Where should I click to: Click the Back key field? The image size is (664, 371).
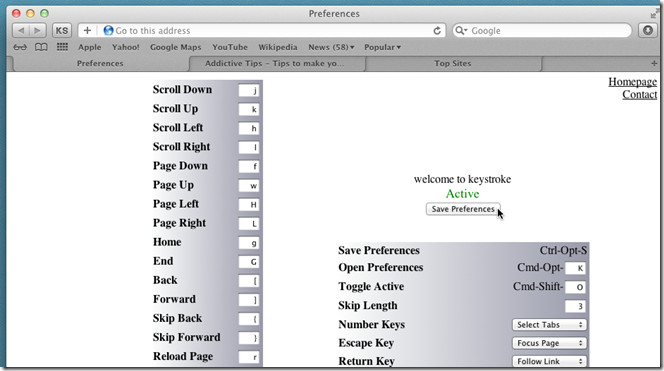pos(249,281)
